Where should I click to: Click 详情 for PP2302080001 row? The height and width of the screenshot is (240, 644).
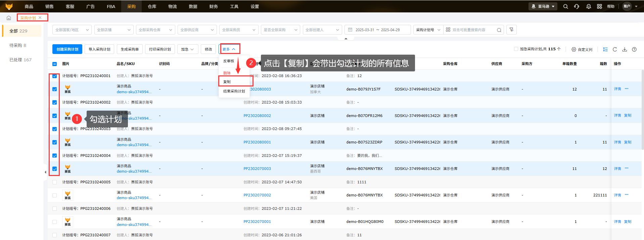click(x=617, y=142)
